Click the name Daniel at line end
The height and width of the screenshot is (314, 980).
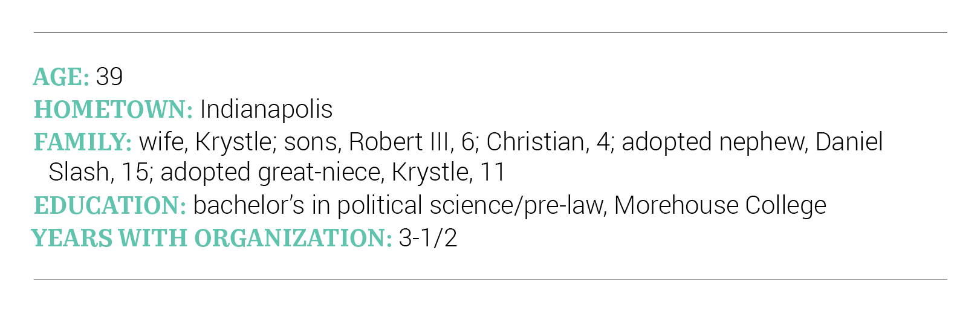849,142
